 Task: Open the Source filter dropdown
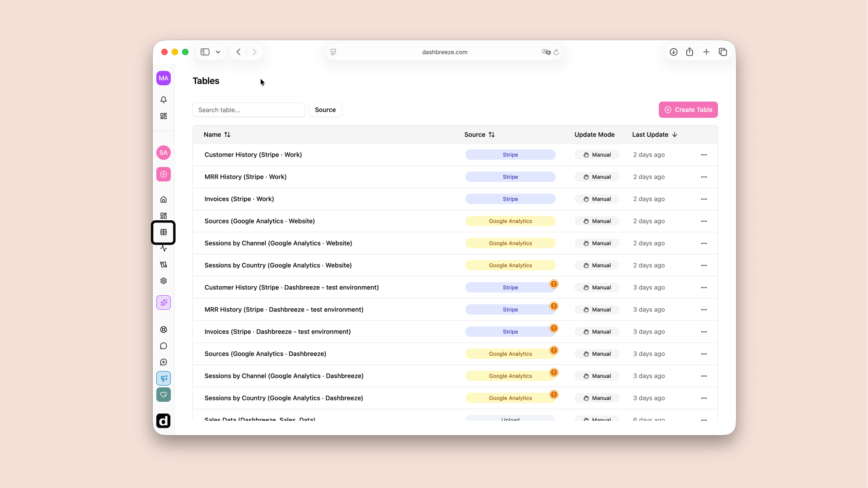click(325, 110)
